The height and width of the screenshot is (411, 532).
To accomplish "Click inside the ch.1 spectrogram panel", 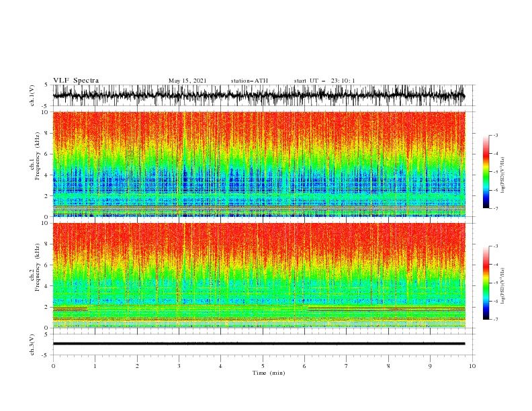I will click(x=259, y=164).
